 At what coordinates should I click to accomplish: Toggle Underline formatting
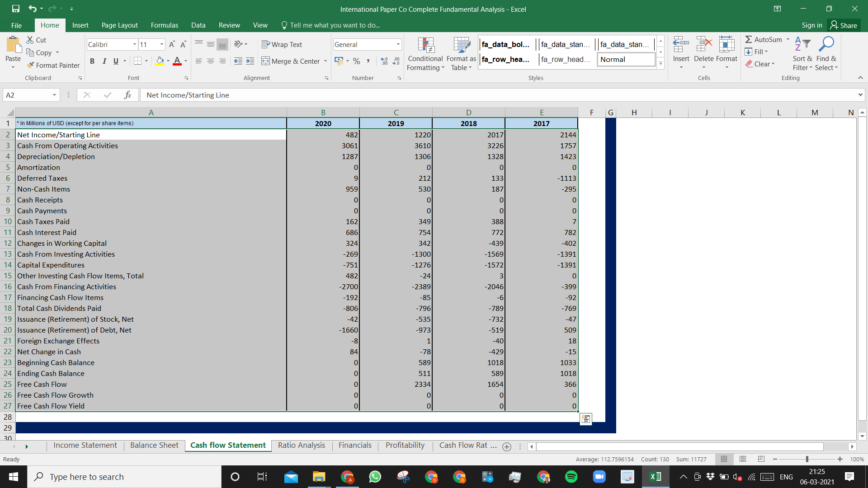point(116,61)
